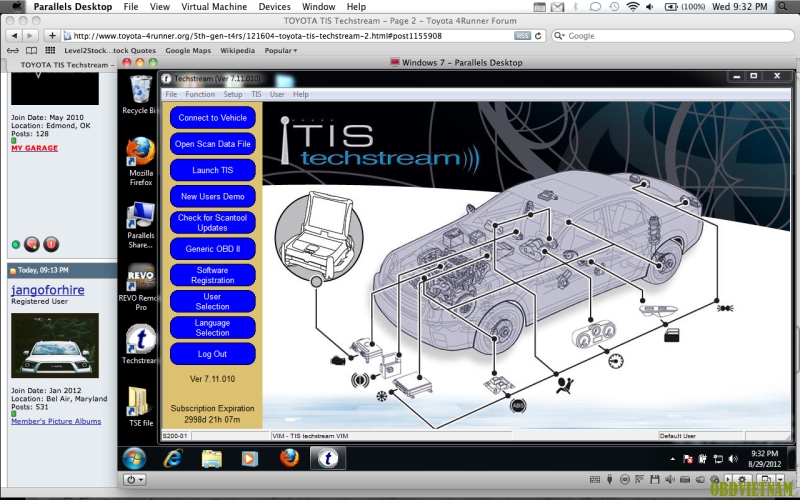The width and height of the screenshot is (800, 500).
Task: Open the Windows tray volume icon
Action: pyautogui.click(x=733, y=459)
